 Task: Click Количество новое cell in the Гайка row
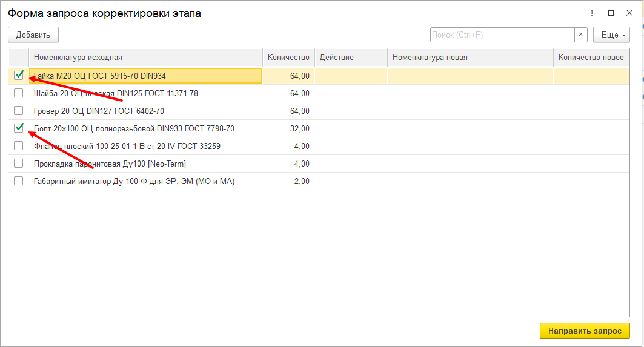(591, 76)
